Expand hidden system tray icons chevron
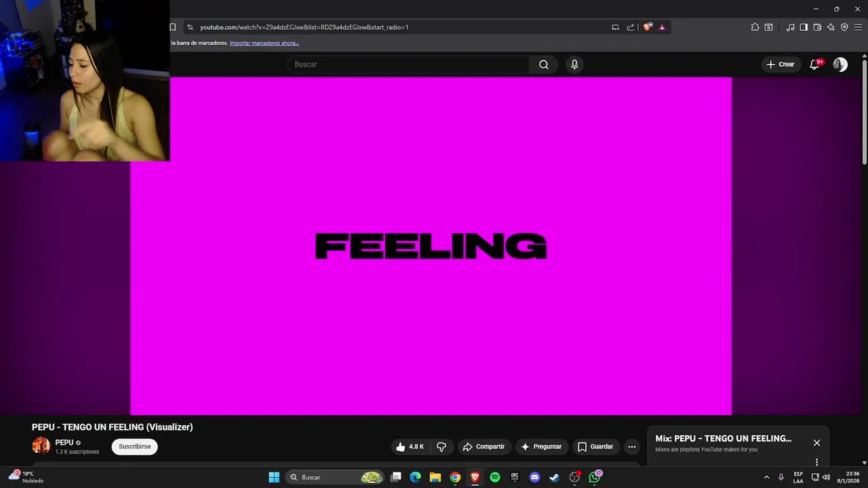The width and height of the screenshot is (868, 488). [766, 477]
